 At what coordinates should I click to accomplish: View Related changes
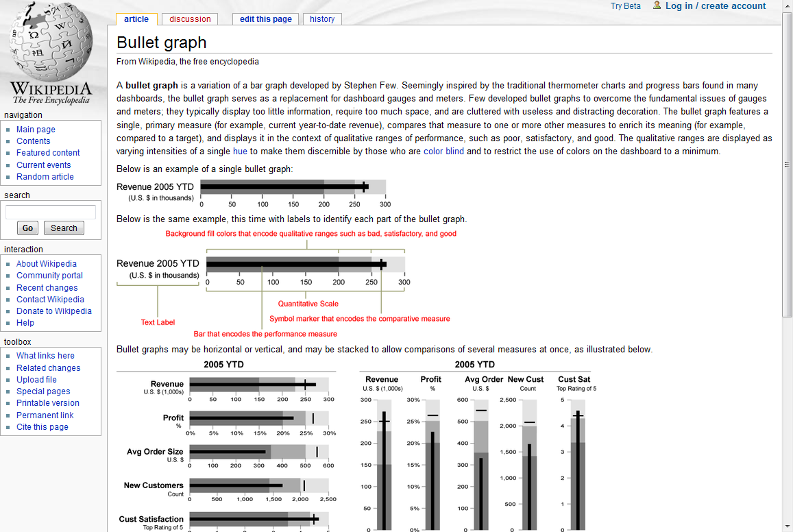click(49, 368)
